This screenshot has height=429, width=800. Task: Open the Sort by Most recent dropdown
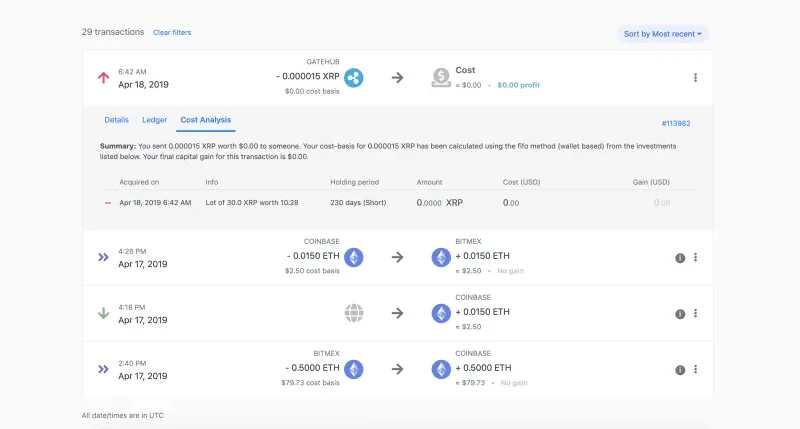663,34
